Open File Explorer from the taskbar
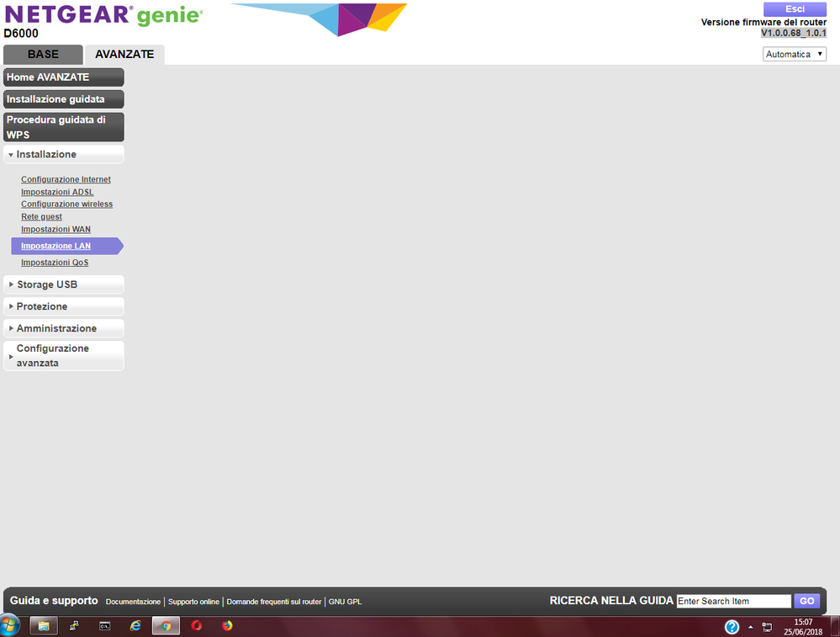 tap(44, 626)
